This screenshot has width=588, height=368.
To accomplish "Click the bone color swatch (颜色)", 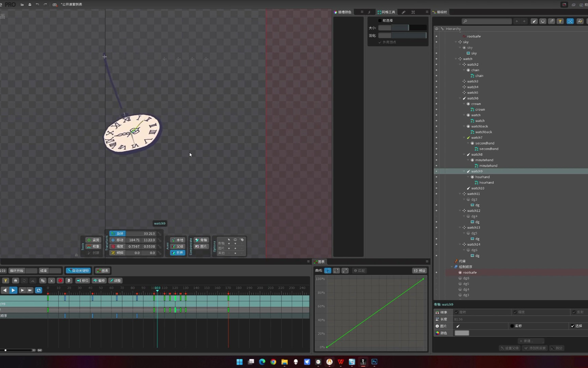I will [x=462, y=333].
